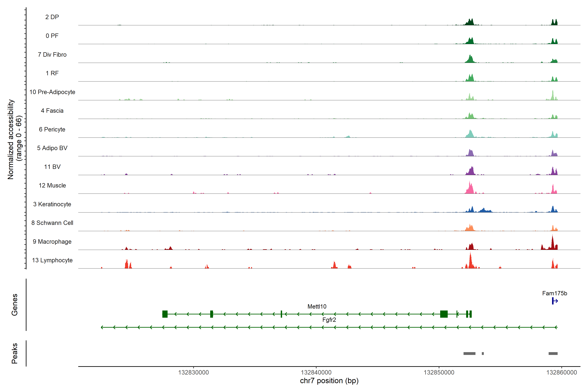Image resolution: width=588 pixels, height=392 pixels.
Task: Select the 9 Macrophage track label
Action: pos(52,242)
